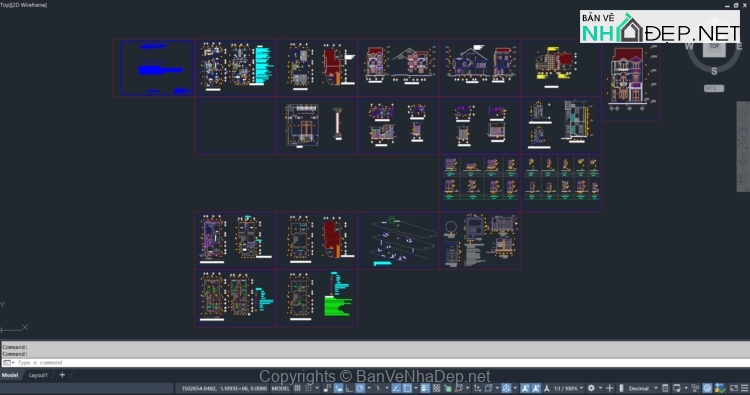Switch to the Layout1 tab

pos(38,375)
